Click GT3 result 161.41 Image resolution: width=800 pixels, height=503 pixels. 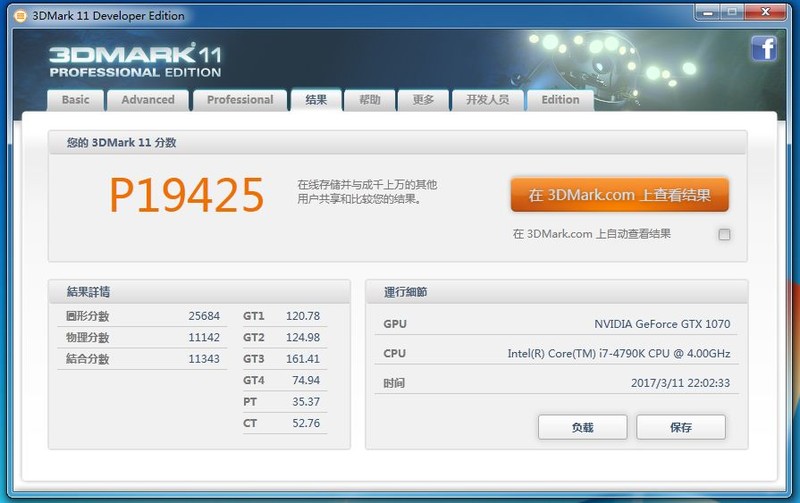click(x=303, y=359)
